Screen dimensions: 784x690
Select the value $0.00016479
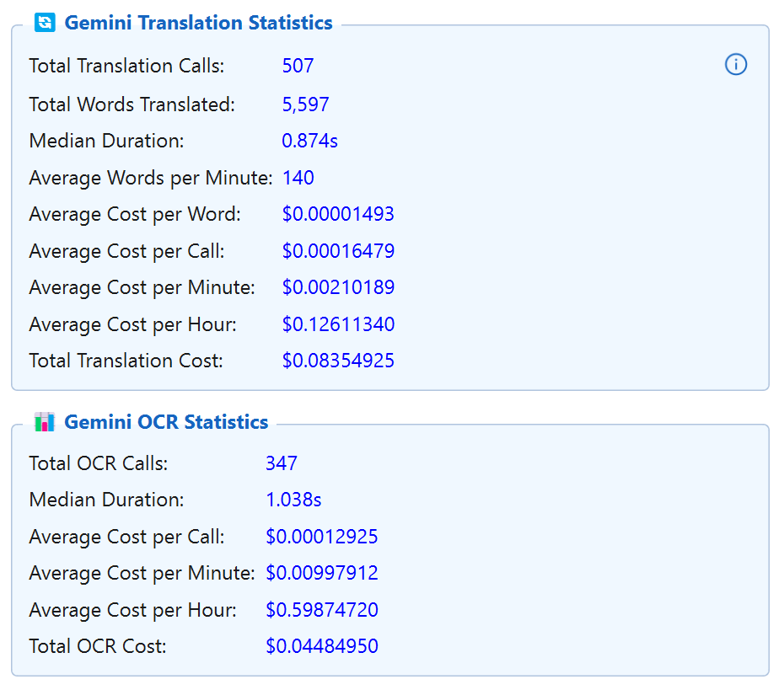pyautogui.click(x=339, y=251)
